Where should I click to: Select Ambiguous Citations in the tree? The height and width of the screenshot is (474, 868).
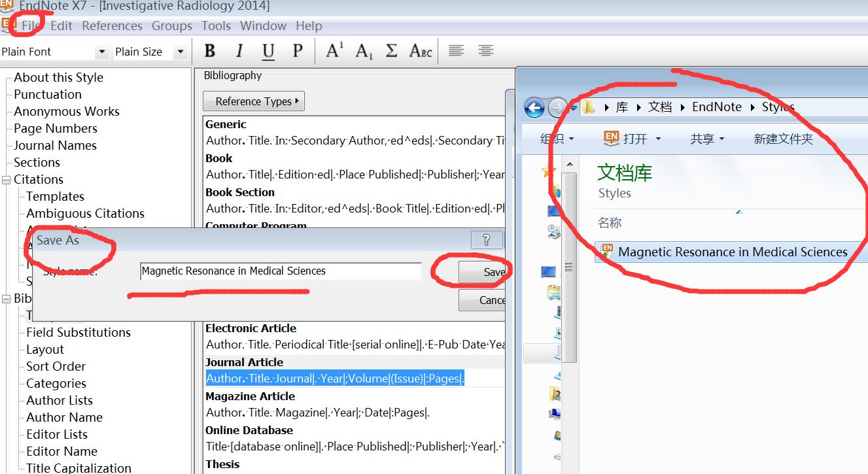(x=85, y=213)
